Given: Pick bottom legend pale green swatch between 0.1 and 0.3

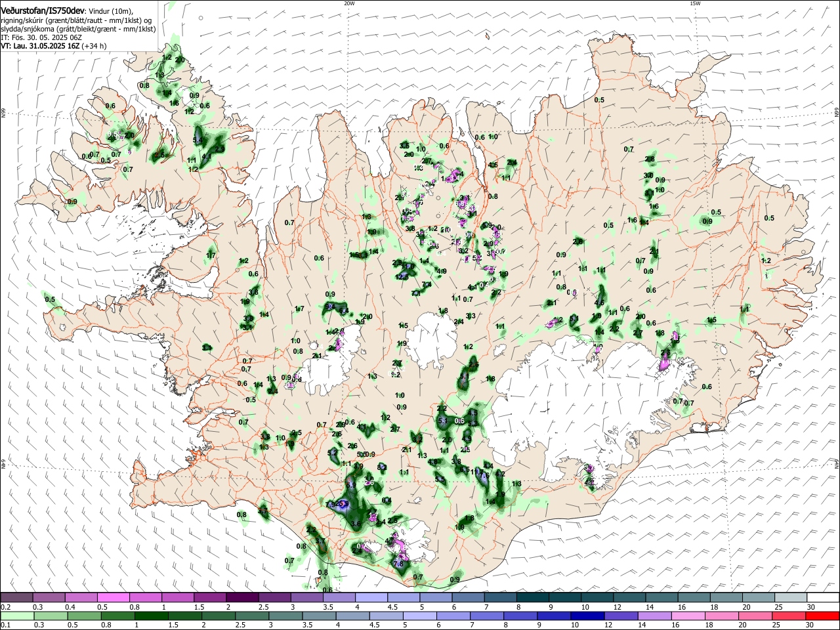Looking at the screenshot, I should click(x=17, y=616).
